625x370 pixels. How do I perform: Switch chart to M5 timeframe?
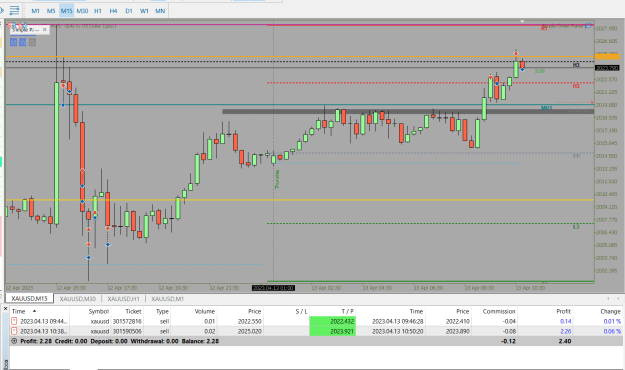click(x=51, y=11)
